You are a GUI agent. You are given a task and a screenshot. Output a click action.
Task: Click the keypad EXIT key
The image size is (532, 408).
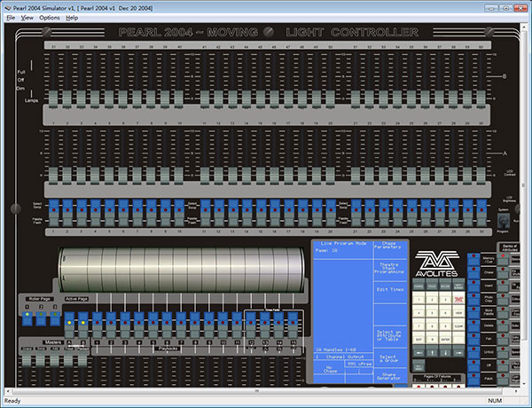click(419, 340)
